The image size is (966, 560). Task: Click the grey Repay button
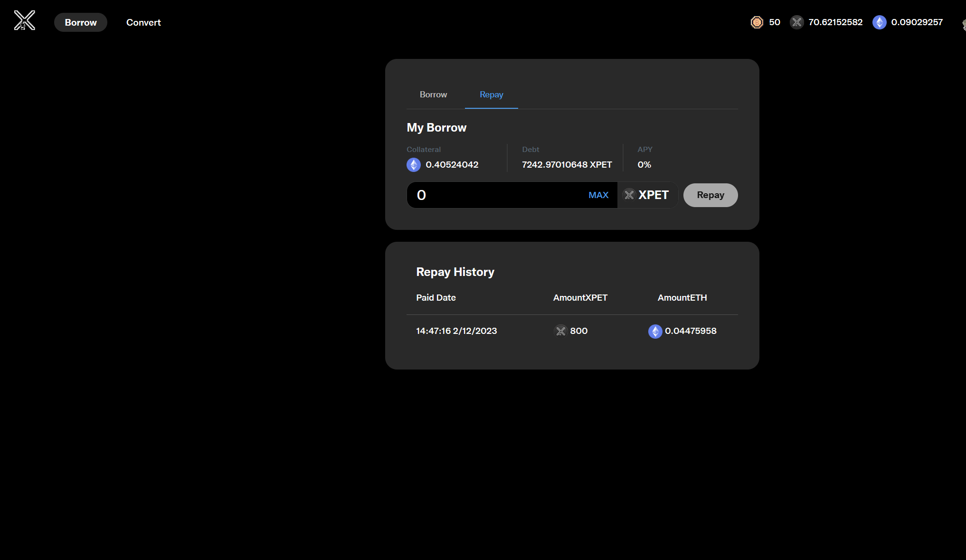[x=710, y=195]
